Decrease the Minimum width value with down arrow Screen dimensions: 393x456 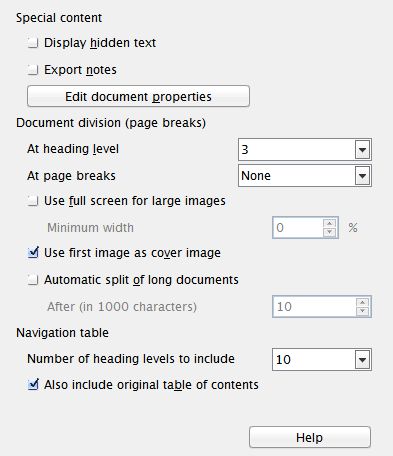(x=329, y=232)
